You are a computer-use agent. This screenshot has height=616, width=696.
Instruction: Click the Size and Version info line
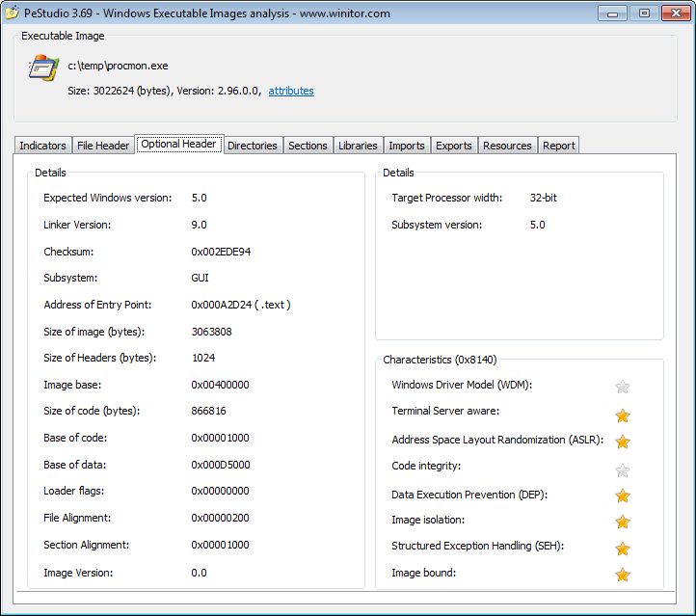(x=164, y=91)
